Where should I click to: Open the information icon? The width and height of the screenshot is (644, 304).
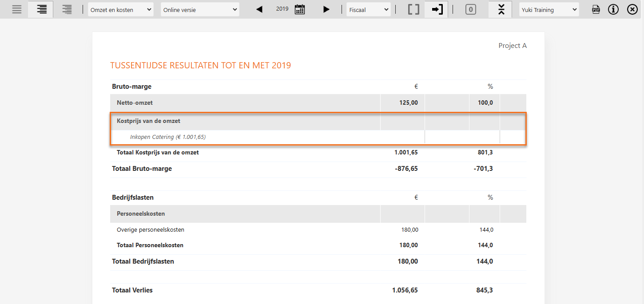coord(613,9)
